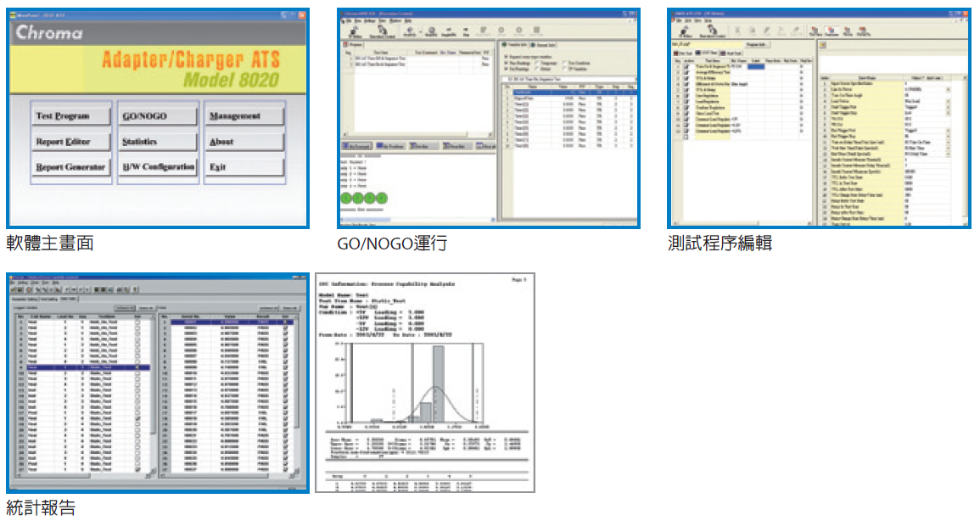Open File menu in statistics report window
This screenshot has height=521, width=980.
(13, 283)
